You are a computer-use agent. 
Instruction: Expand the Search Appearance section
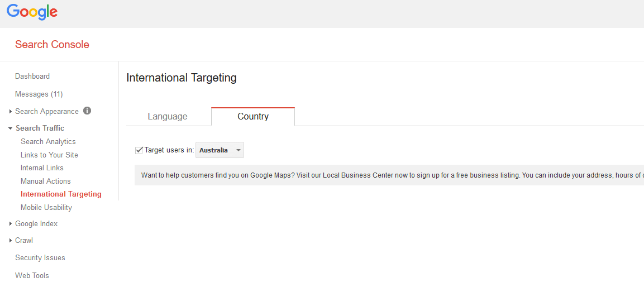point(10,111)
